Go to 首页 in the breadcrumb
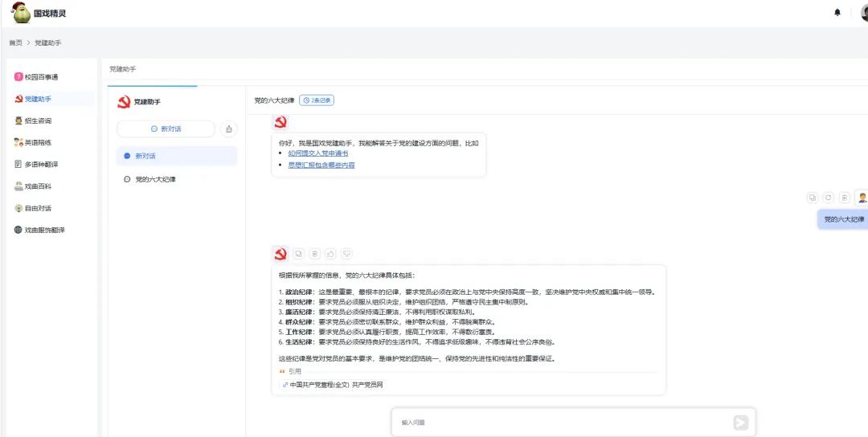 (15, 43)
